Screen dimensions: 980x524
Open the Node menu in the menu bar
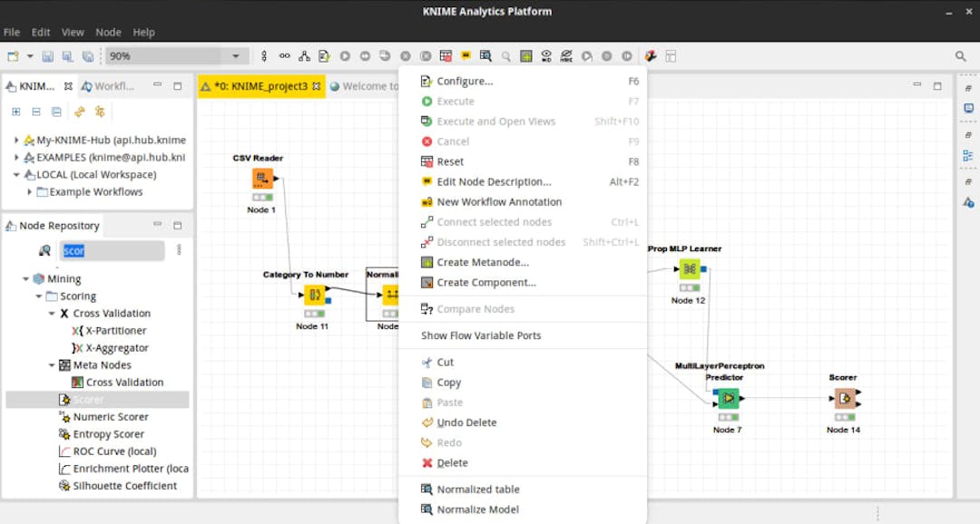pos(108,32)
